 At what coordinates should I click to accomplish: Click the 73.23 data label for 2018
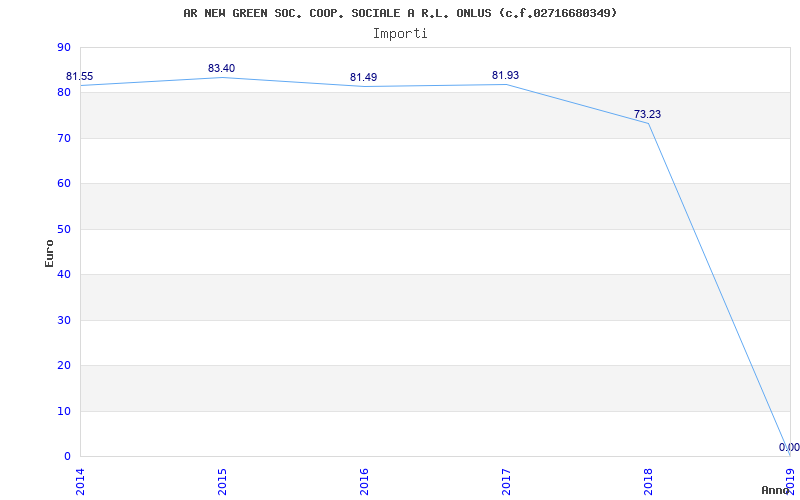(x=647, y=114)
